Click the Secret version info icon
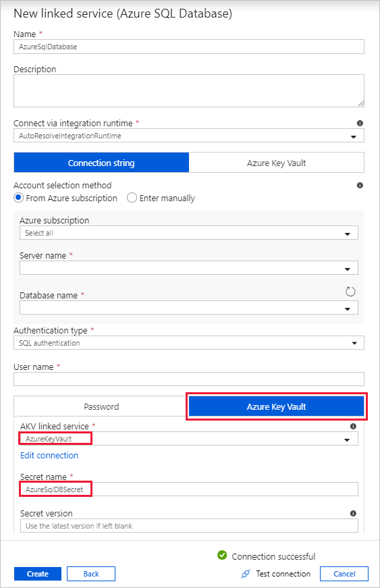This screenshot has width=380, height=588. [353, 513]
